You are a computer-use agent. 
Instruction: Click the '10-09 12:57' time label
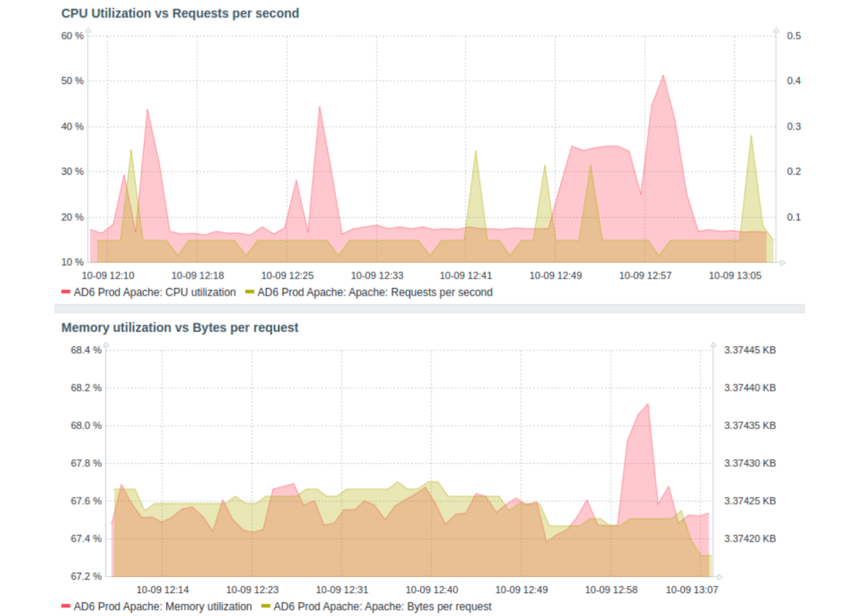(x=645, y=276)
